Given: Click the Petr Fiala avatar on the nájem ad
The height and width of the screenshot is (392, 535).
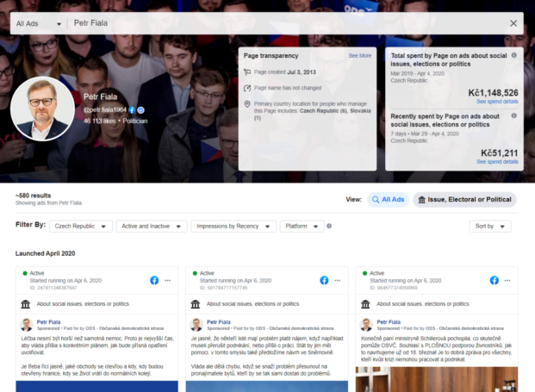Looking at the screenshot, I should click(196, 325).
